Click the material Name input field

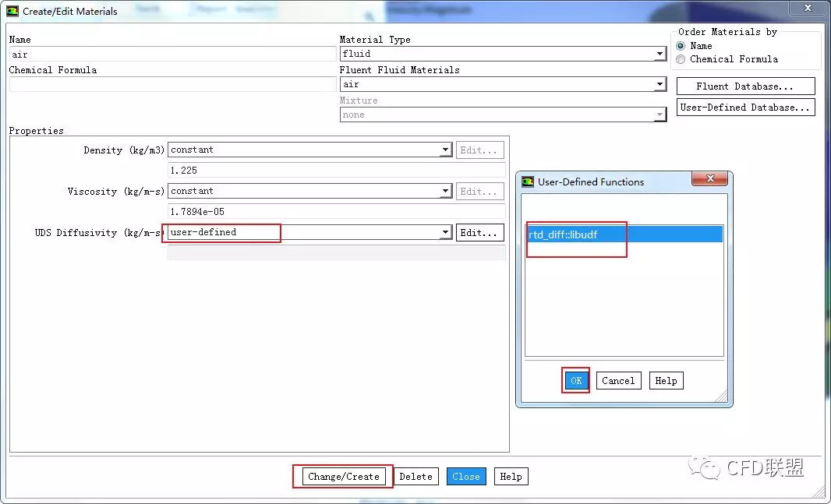[x=172, y=55]
